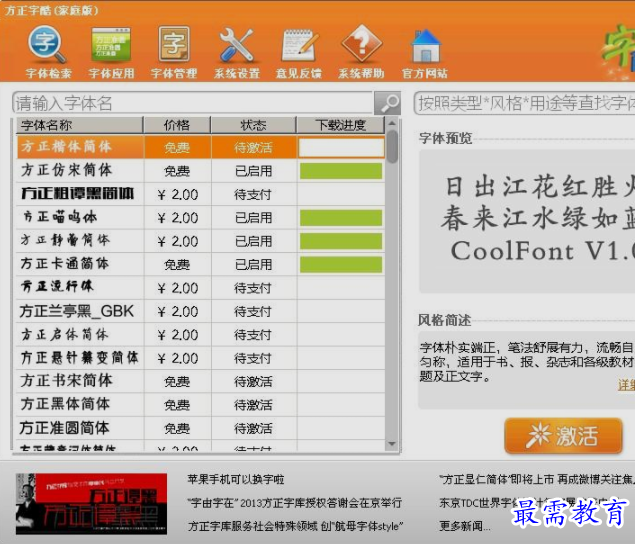The image size is (635, 544).
Task: Select the 方正楷体简体 font row
Action: (x=201, y=147)
